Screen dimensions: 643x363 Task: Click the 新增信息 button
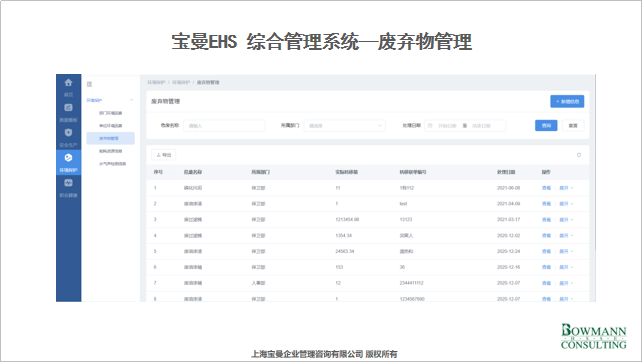[x=567, y=102]
